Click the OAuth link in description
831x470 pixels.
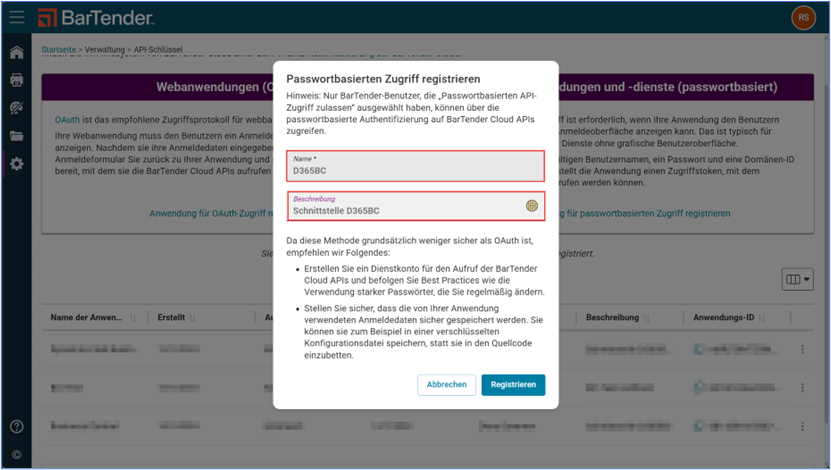(x=68, y=120)
